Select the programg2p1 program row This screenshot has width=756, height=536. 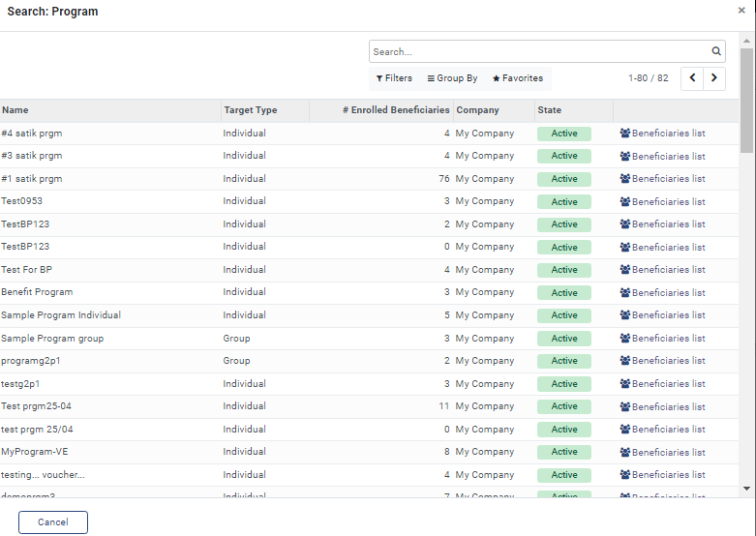click(369, 361)
